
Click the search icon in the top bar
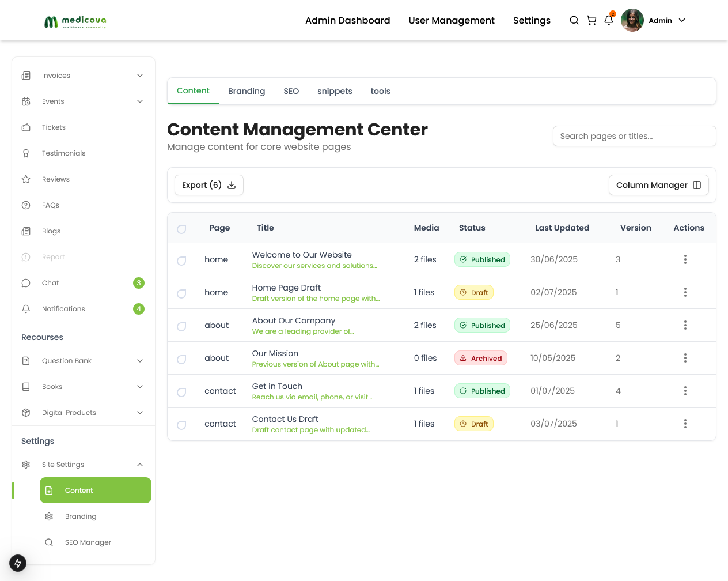[574, 20]
